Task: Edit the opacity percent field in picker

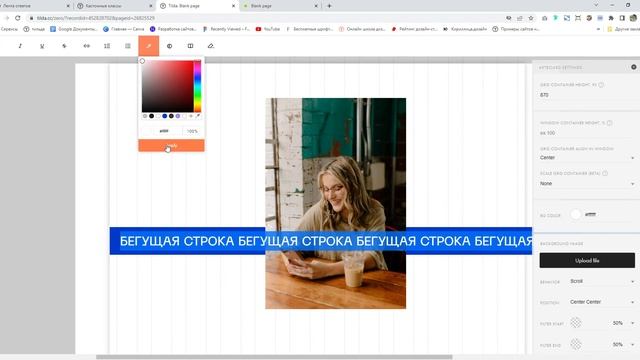Action: click(x=192, y=131)
